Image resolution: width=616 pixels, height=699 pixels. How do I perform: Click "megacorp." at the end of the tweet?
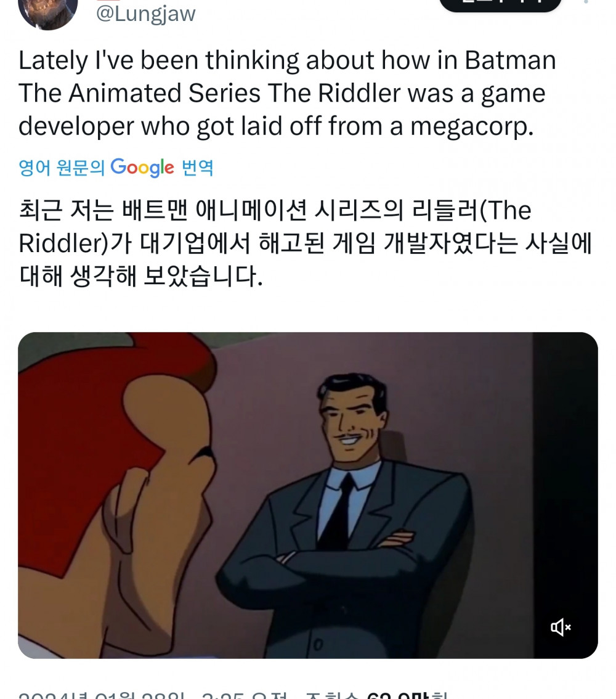[472, 126]
